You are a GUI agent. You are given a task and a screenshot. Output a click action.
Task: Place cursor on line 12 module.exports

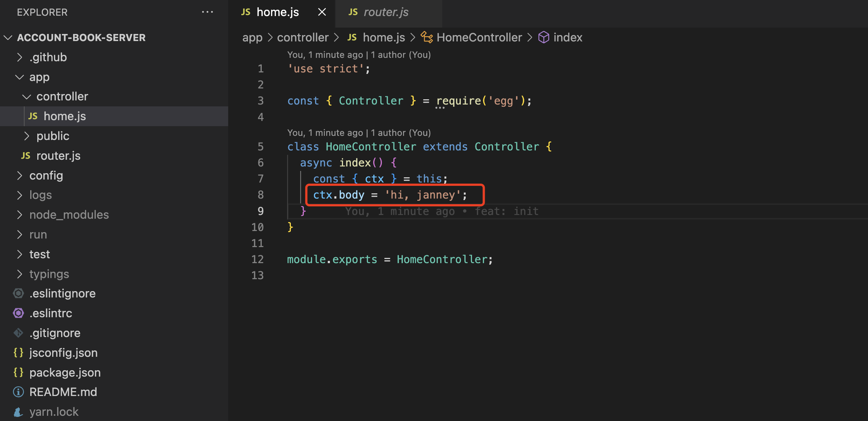tap(332, 259)
